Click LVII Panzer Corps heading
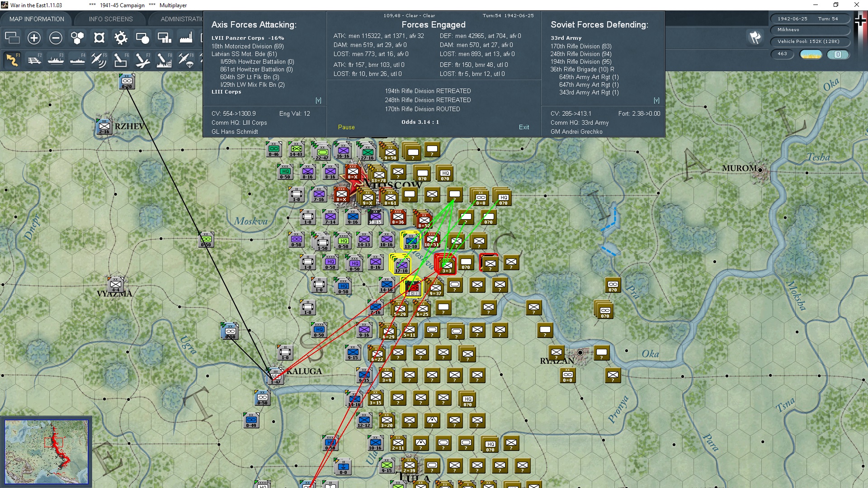868x488 pixels. [248, 38]
